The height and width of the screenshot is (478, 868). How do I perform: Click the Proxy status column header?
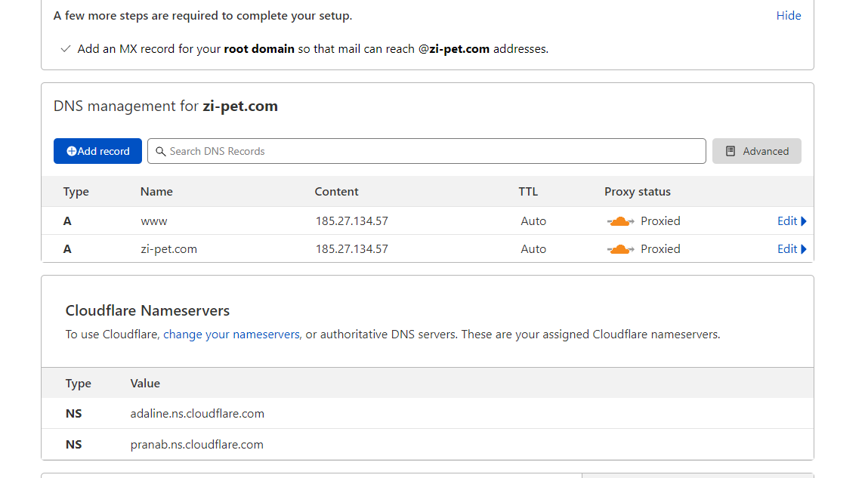click(637, 191)
